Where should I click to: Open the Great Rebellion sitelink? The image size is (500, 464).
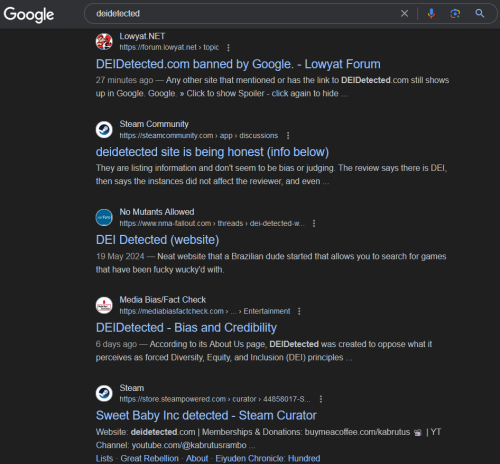[x=149, y=459]
